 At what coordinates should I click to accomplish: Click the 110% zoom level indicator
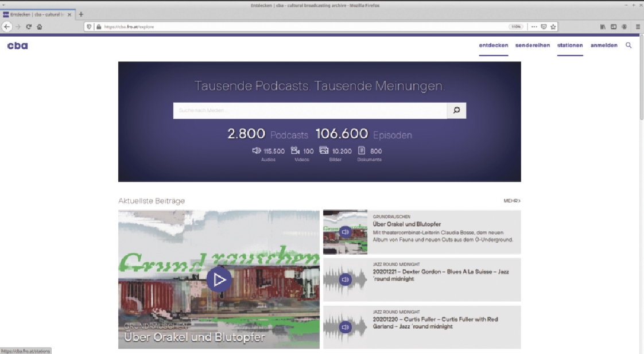(x=516, y=26)
